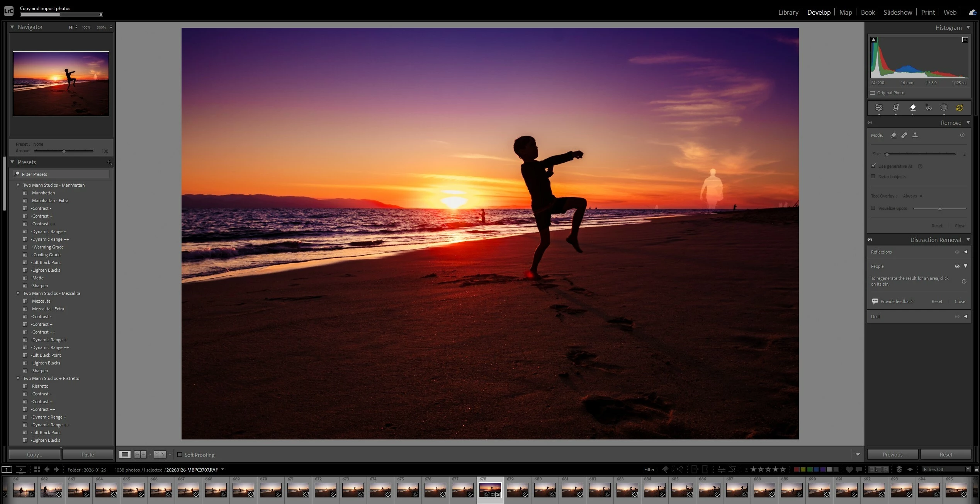
Task: Click the Provide feedback link
Action: (x=896, y=301)
